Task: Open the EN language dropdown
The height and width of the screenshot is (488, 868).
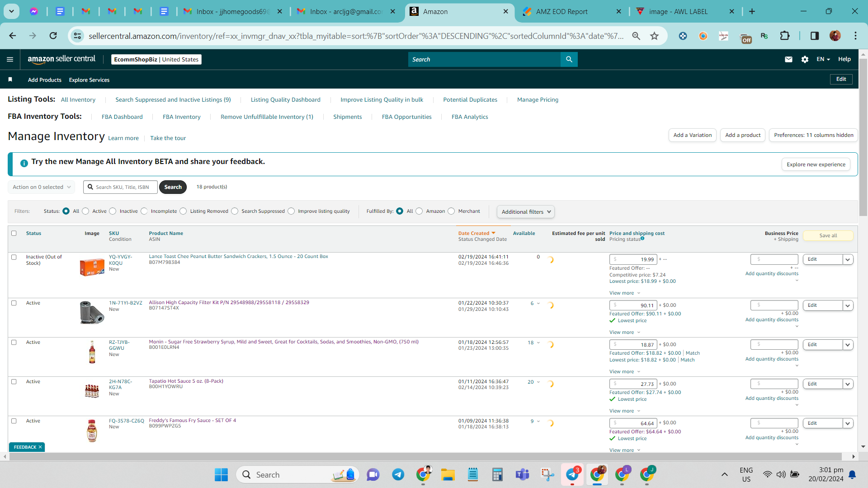Action: (823, 59)
